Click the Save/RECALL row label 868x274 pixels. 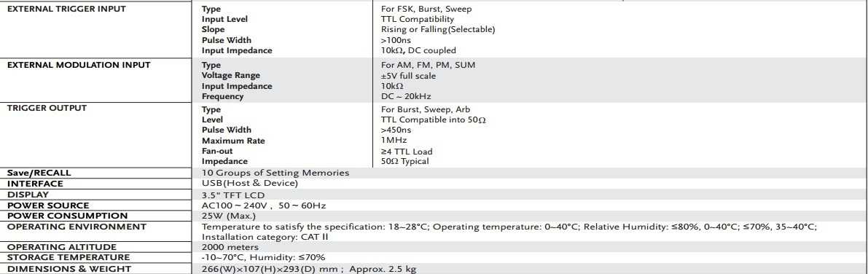(x=39, y=173)
